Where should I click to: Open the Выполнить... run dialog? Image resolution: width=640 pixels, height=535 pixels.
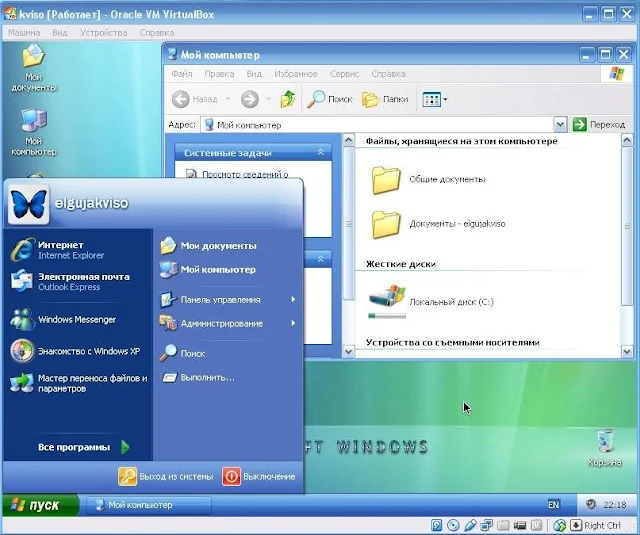[x=198, y=377]
